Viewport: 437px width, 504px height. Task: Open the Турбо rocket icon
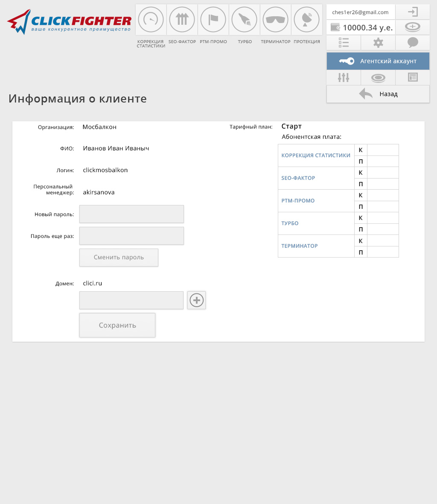245,20
